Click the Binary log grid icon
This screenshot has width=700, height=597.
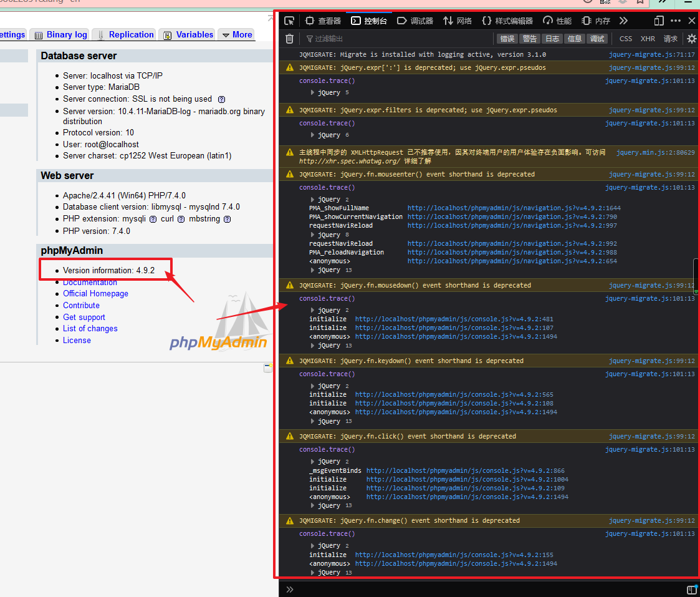pyautogui.click(x=39, y=34)
